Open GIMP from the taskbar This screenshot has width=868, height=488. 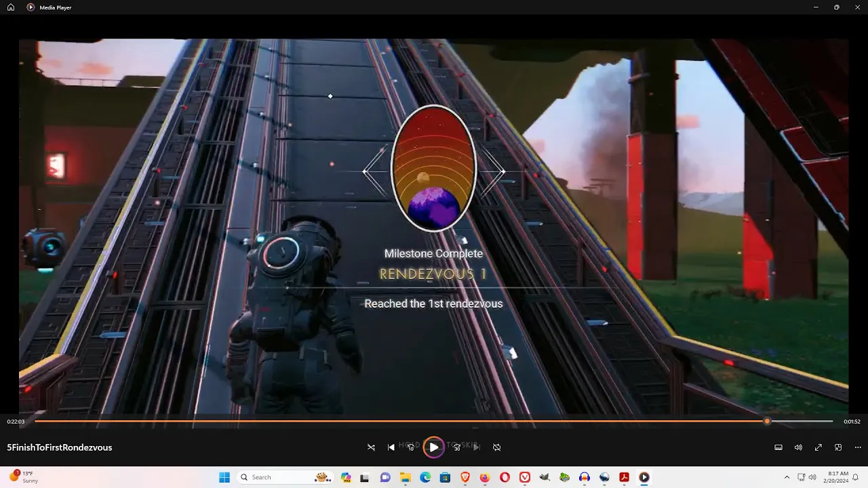pyautogui.click(x=545, y=477)
